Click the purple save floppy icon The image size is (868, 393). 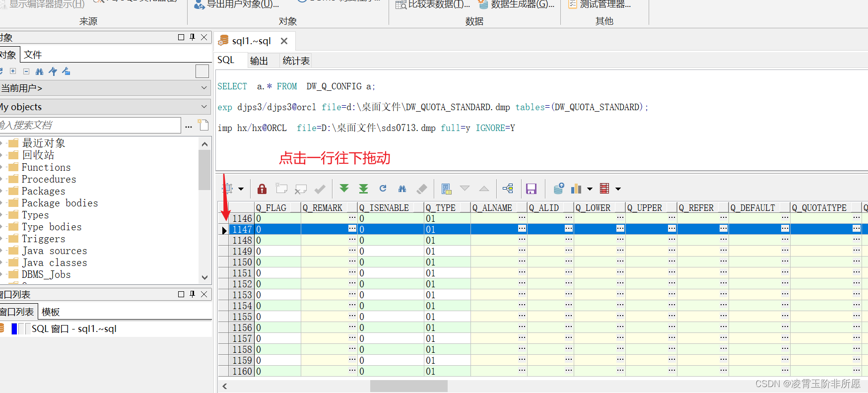pyautogui.click(x=532, y=189)
